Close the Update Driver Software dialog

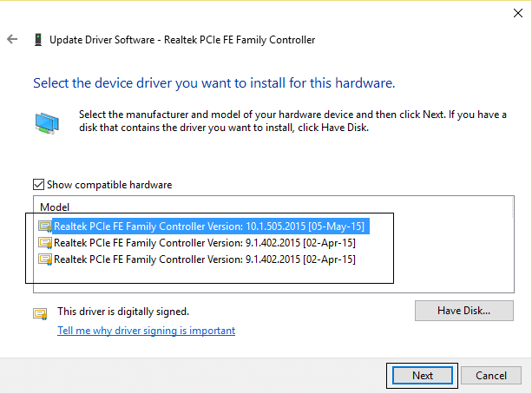513,12
